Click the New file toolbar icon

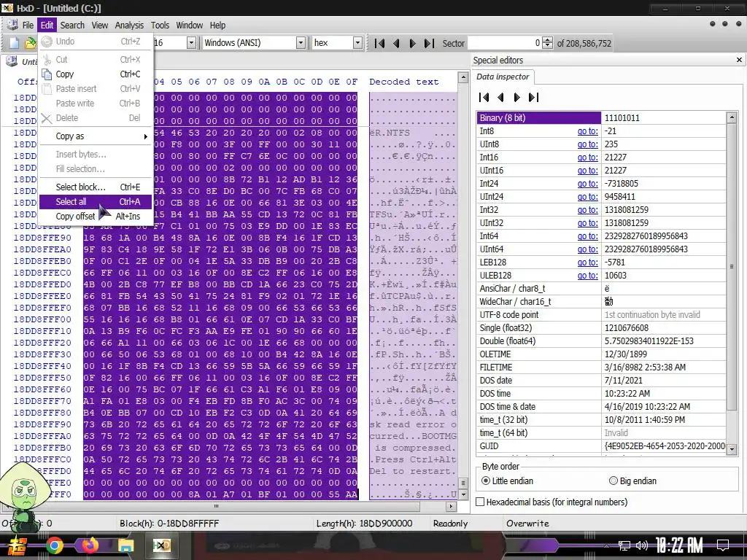pos(15,43)
